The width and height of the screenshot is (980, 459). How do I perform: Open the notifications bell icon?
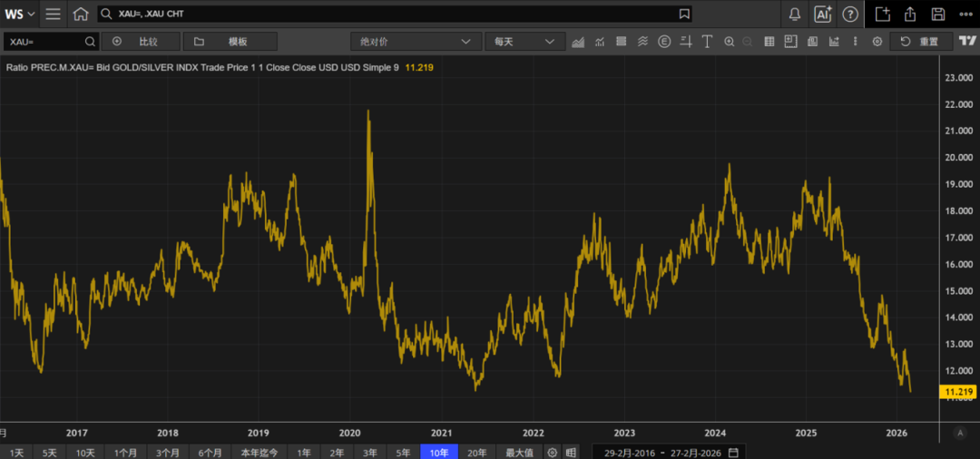pos(795,14)
